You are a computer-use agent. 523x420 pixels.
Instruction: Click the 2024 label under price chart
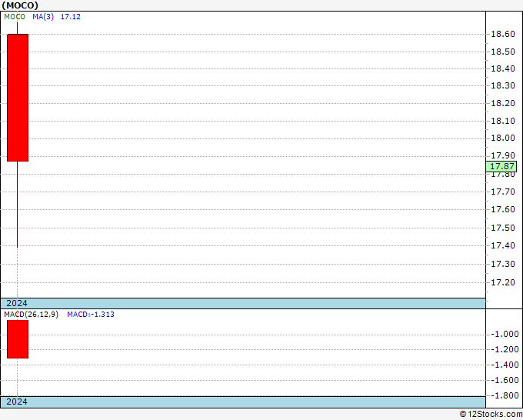pyautogui.click(x=17, y=303)
